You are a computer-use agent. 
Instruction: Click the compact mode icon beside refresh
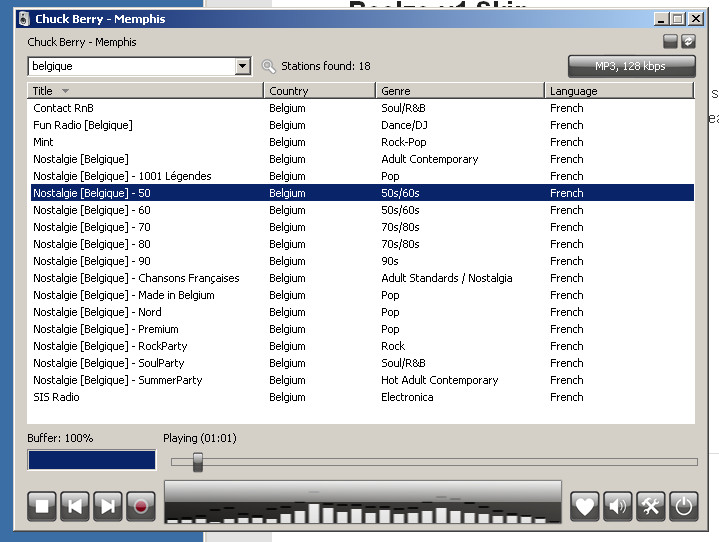tap(670, 42)
